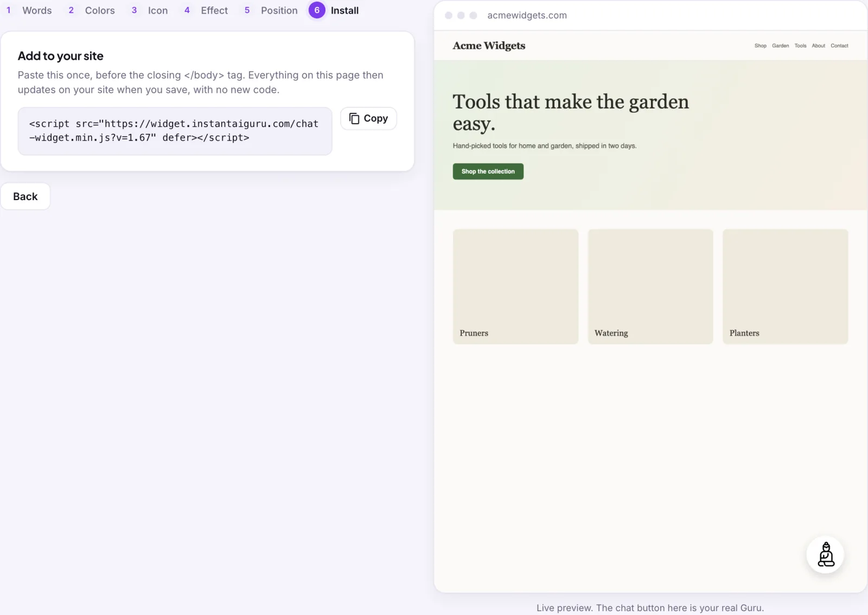Image resolution: width=868 pixels, height=615 pixels.
Task: Select step 6 Install
Action: click(334, 10)
